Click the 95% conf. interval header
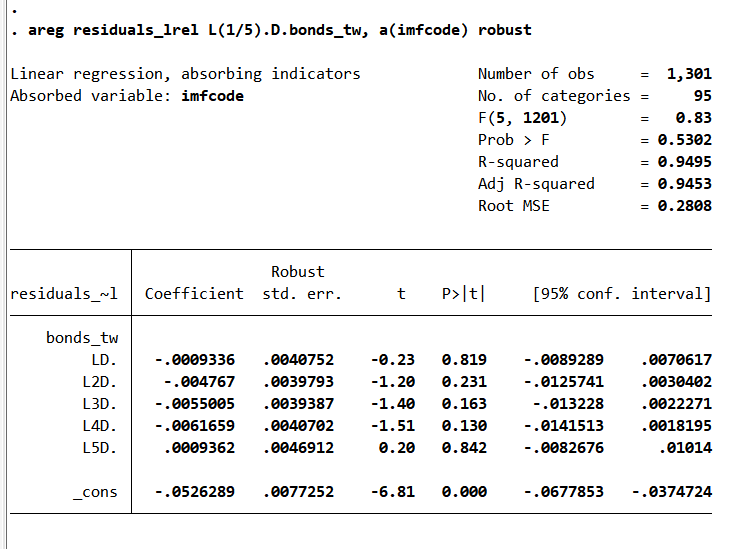 click(622, 294)
